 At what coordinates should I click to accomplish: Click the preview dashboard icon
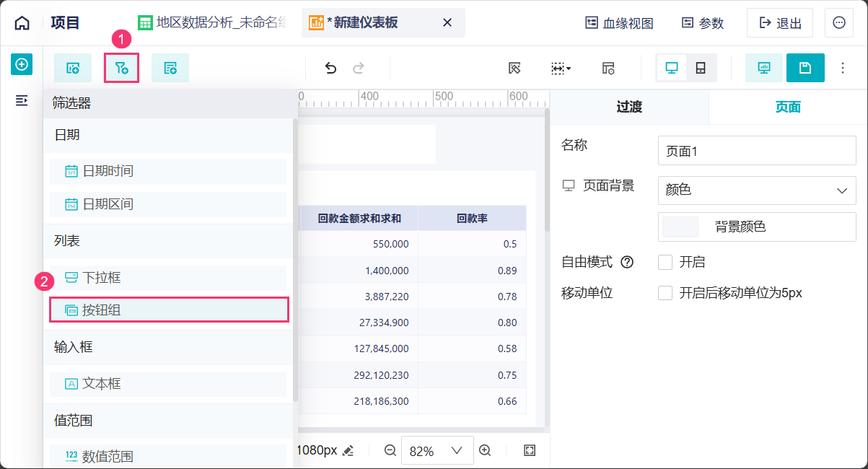click(763, 68)
